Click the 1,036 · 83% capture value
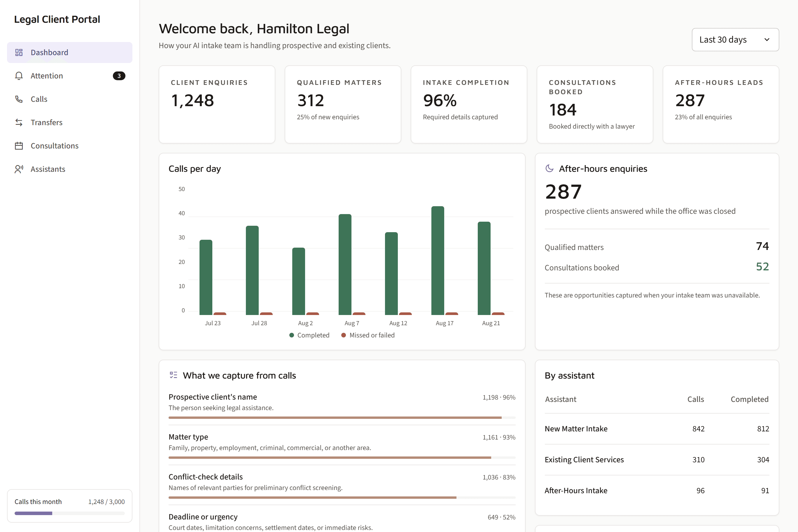Image resolution: width=798 pixels, height=532 pixels. (499, 477)
